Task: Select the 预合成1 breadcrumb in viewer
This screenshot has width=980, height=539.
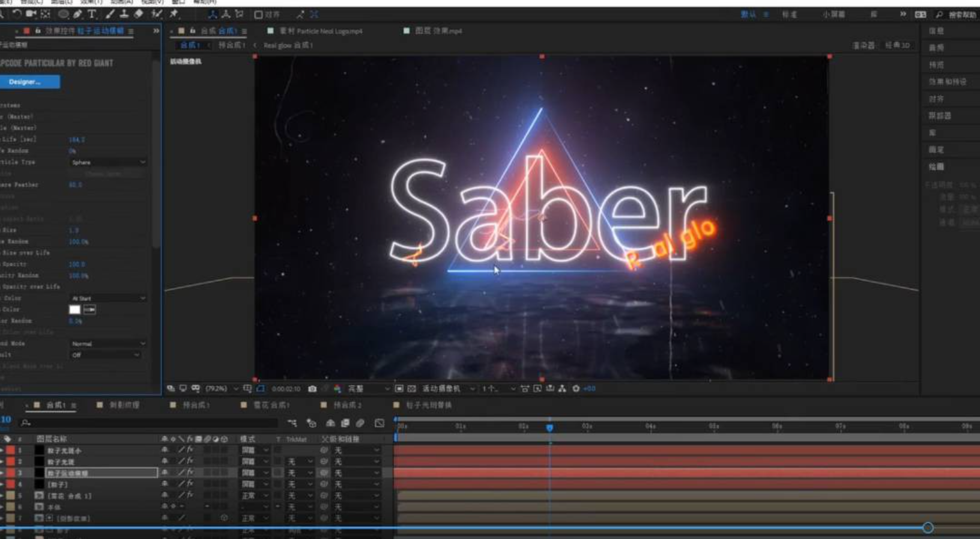Action: [231, 45]
